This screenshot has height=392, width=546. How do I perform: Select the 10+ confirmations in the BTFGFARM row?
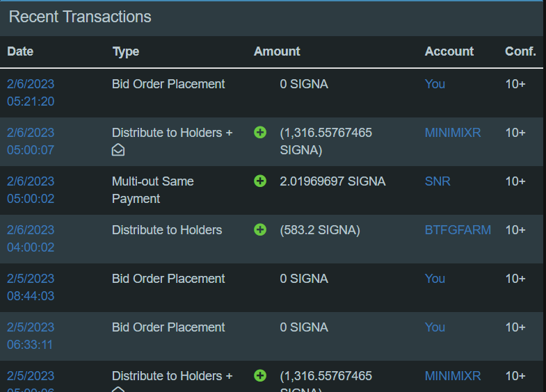[x=515, y=230]
